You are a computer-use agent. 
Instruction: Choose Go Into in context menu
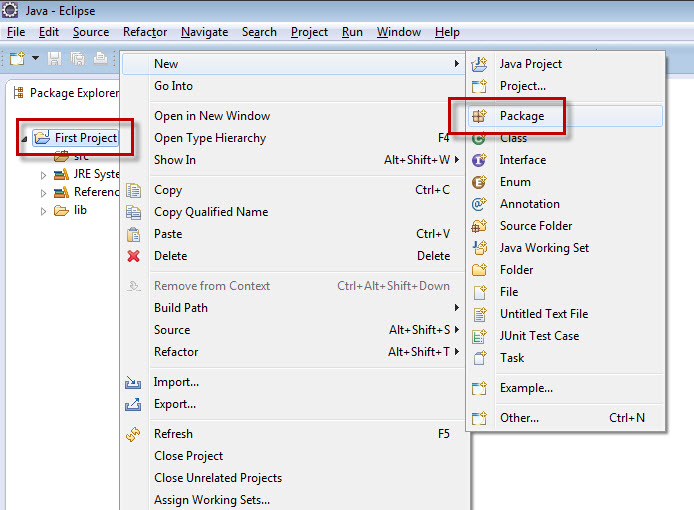coord(293,86)
